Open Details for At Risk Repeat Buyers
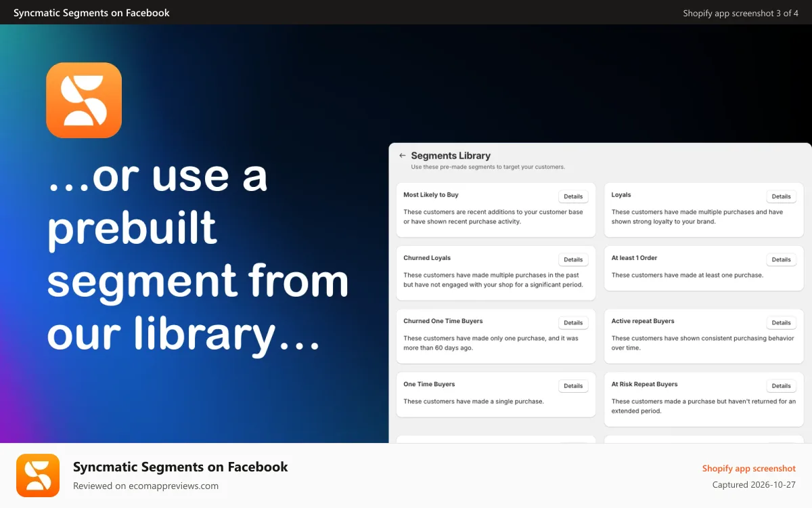Viewport: 812px width, 508px height. pyautogui.click(x=781, y=385)
